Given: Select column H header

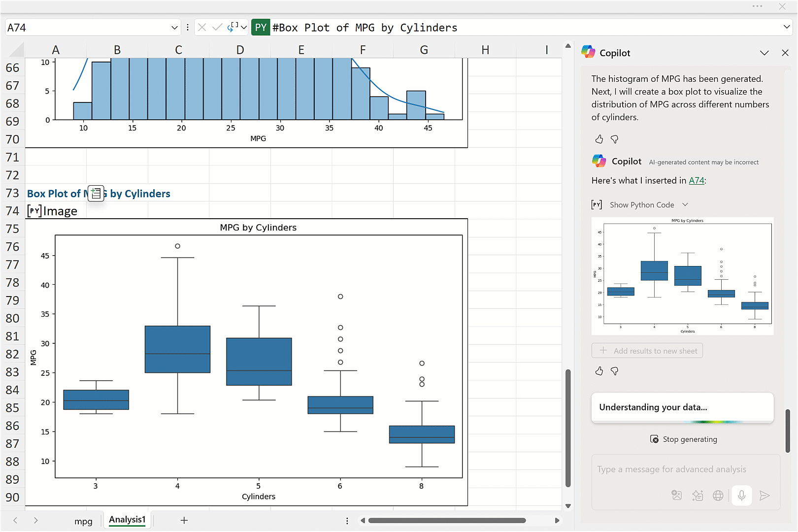Looking at the screenshot, I should [x=485, y=50].
